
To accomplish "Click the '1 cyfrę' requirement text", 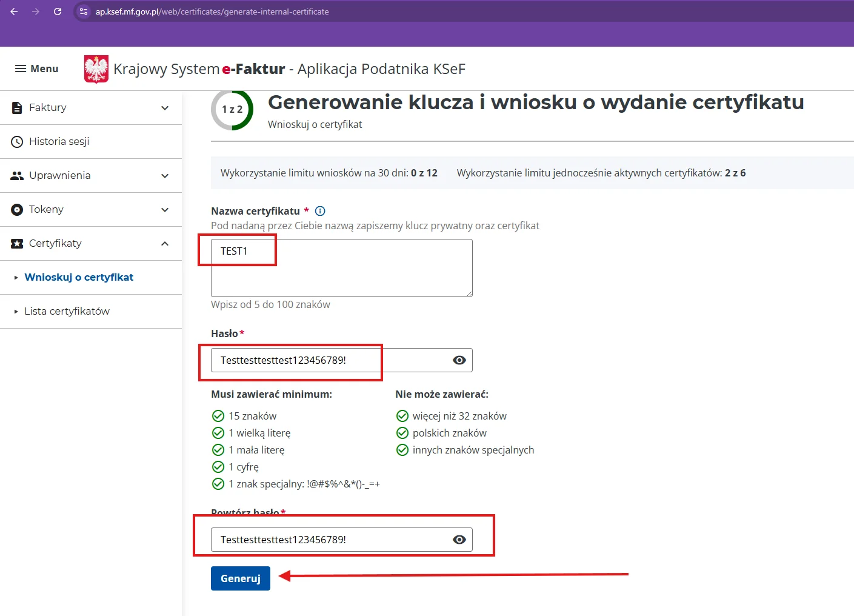I will (244, 467).
